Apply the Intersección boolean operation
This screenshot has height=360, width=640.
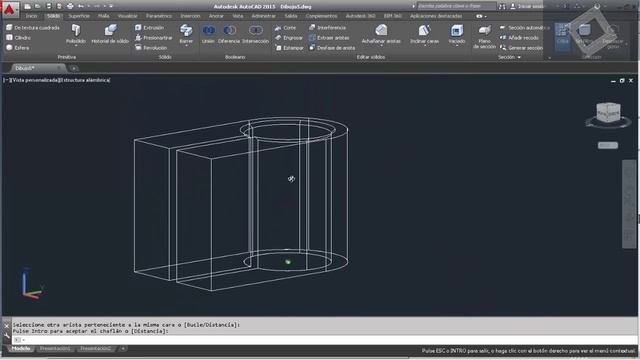[x=256, y=33]
